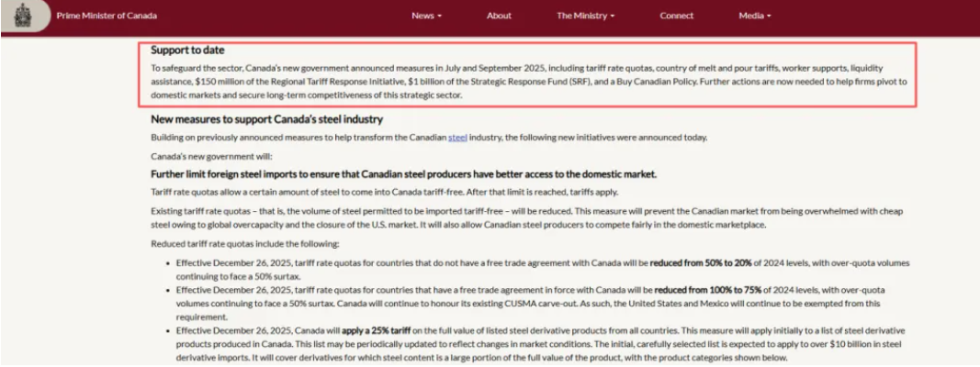The height and width of the screenshot is (367, 980).
Task: Click the Support to date heading
Action: [x=187, y=50]
